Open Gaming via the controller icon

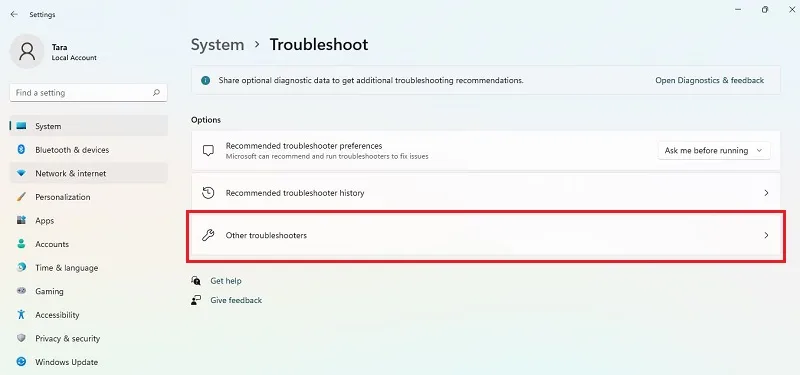21,291
